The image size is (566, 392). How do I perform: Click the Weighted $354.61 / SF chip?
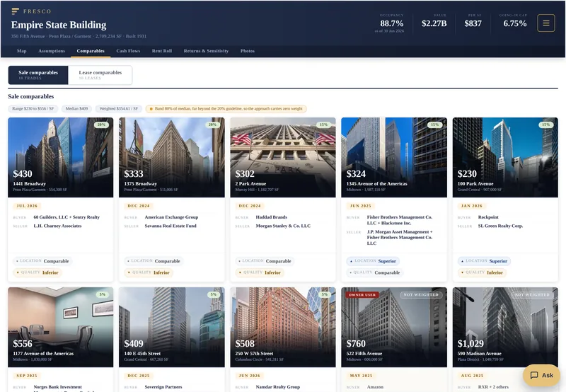click(x=119, y=109)
